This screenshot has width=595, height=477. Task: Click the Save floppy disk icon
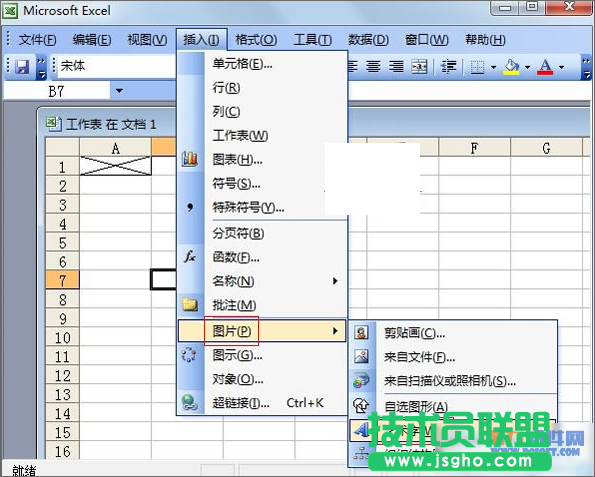tap(22, 67)
